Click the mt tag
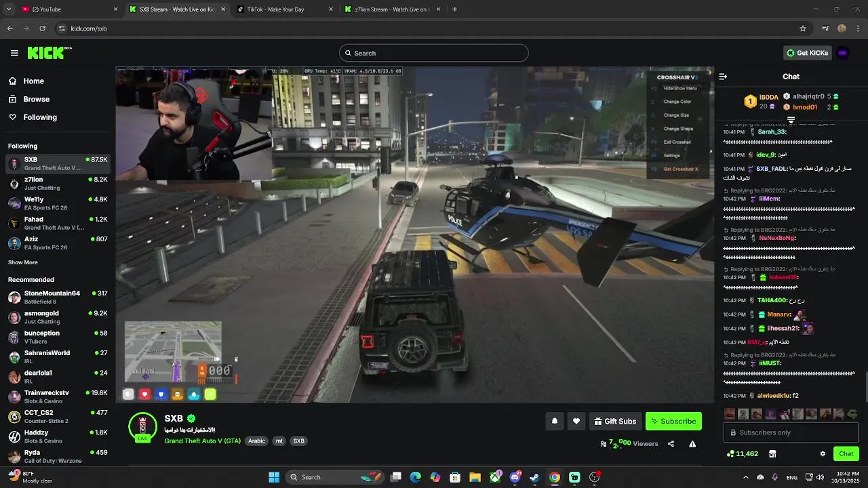This screenshot has height=488, width=868. [279, 441]
